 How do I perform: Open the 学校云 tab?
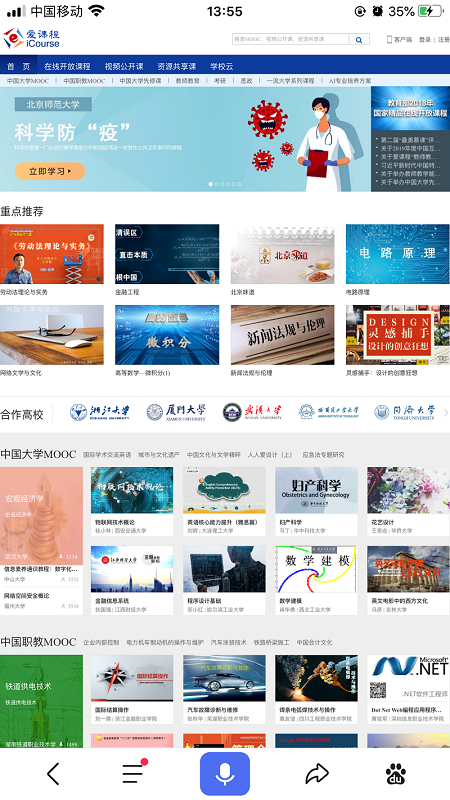[221, 66]
